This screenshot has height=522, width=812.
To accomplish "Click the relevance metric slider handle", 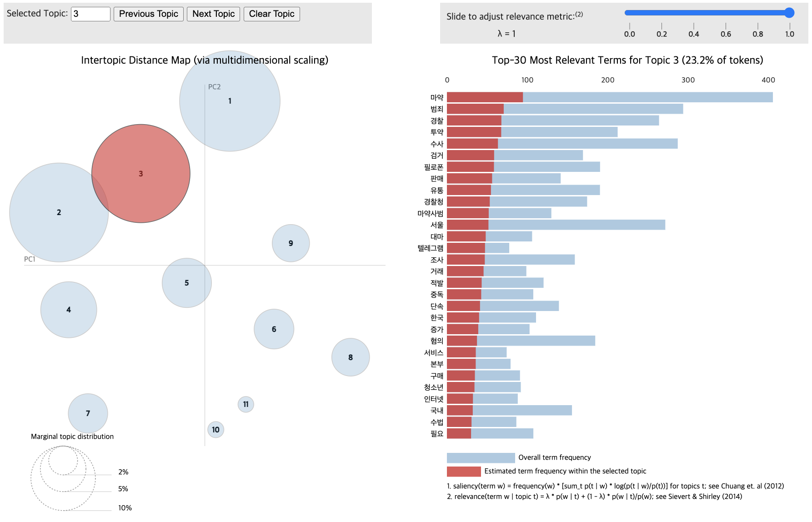I will click(789, 13).
